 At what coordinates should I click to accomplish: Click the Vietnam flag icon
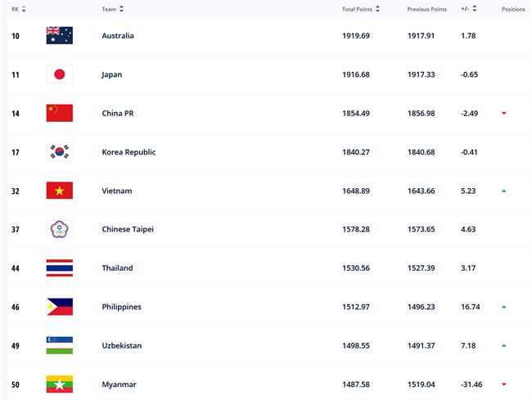pyautogui.click(x=59, y=191)
